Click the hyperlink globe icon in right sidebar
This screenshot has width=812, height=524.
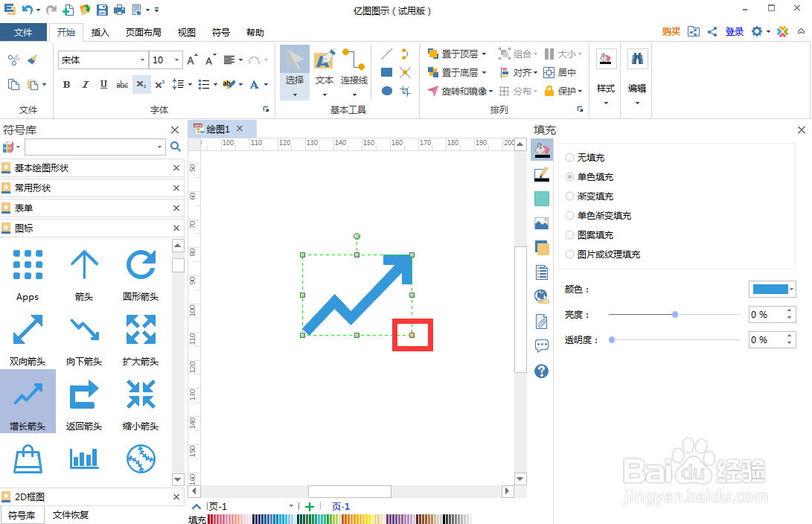coord(542,295)
